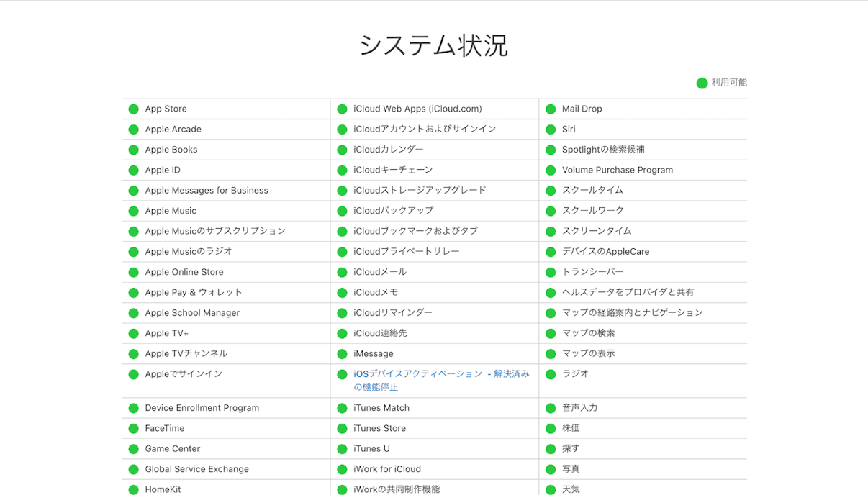The height and width of the screenshot is (495, 868).
Task: Click the status dot beside Apple TV+
Action: point(133,333)
